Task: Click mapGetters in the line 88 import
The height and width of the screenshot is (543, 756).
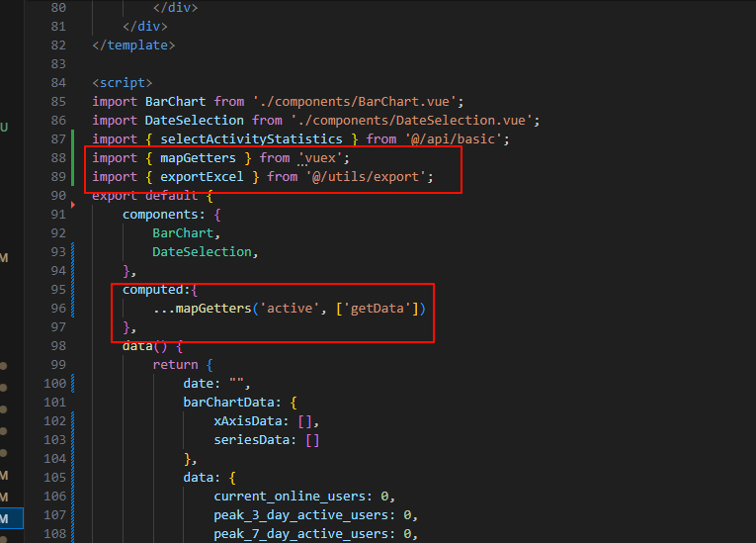Action: point(198,158)
